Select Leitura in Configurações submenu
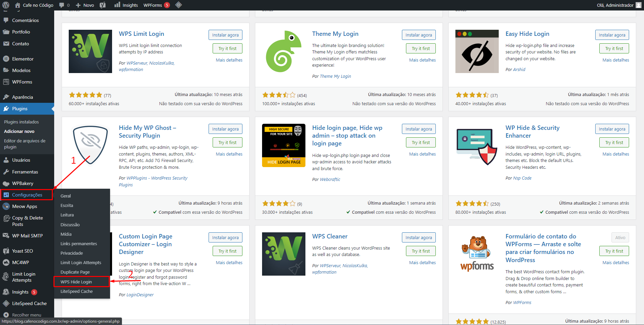 click(x=67, y=215)
